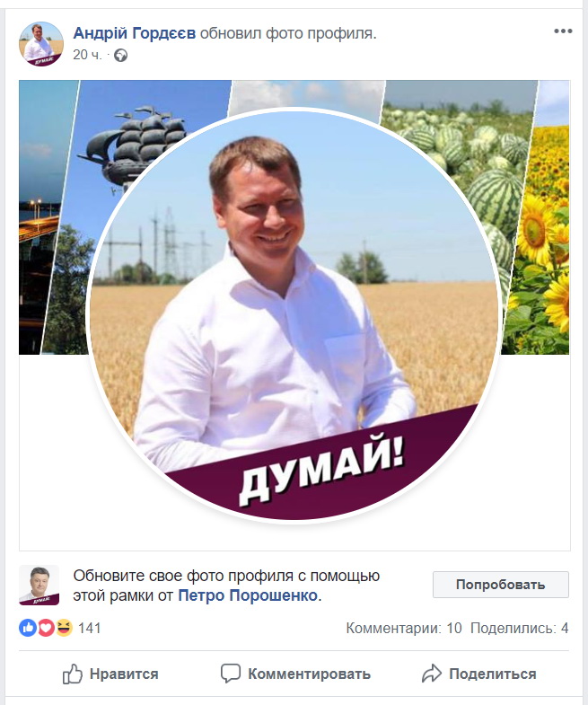Click the blue Like reaction icon
Image resolution: width=588 pixels, height=705 pixels.
pyautogui.click(x=28, y=628)
